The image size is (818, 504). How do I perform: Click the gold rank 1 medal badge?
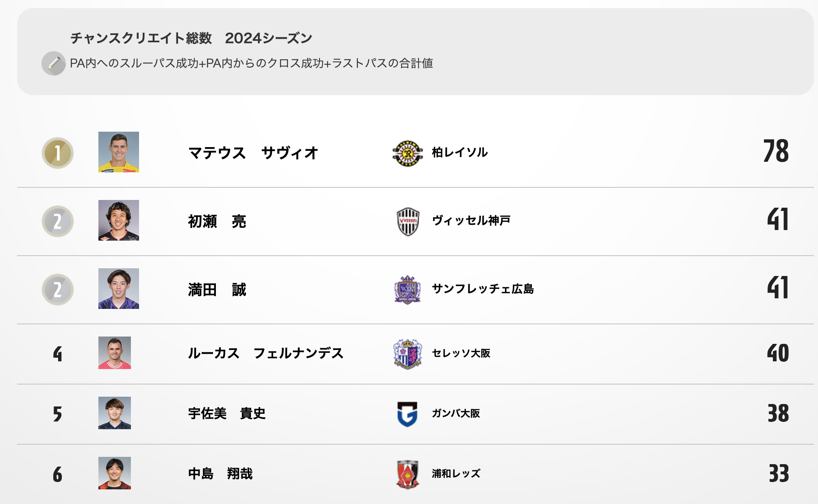click(58, 153)
